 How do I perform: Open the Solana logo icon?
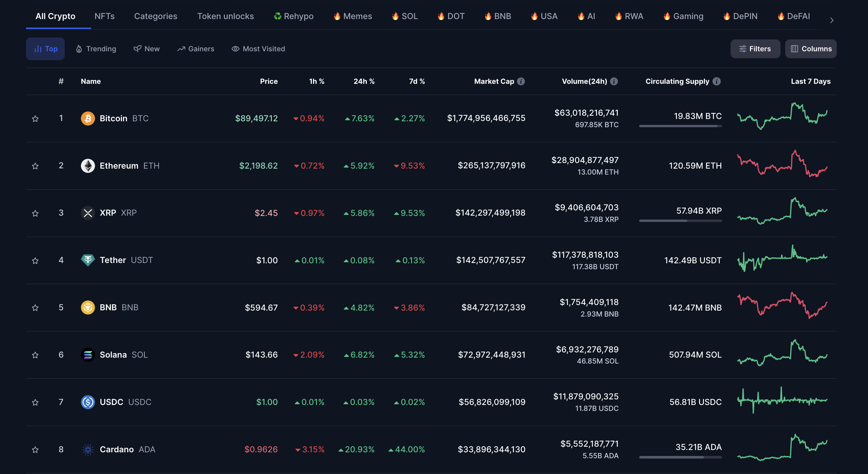[88, 355]
